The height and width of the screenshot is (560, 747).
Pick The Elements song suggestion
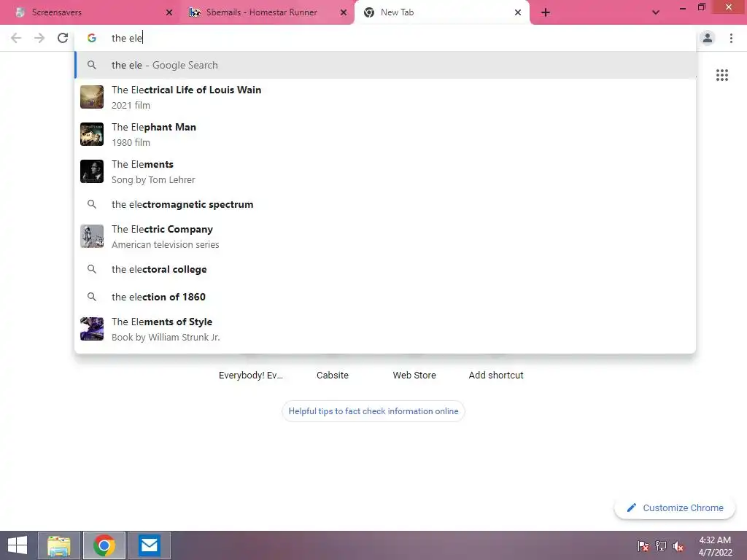(x=385, y=171)
